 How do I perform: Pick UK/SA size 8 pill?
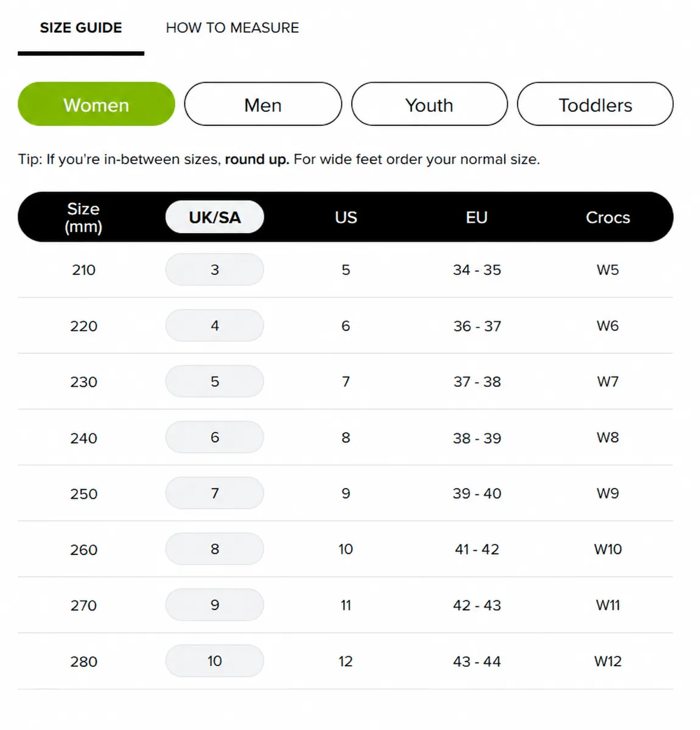coord(215,549)
